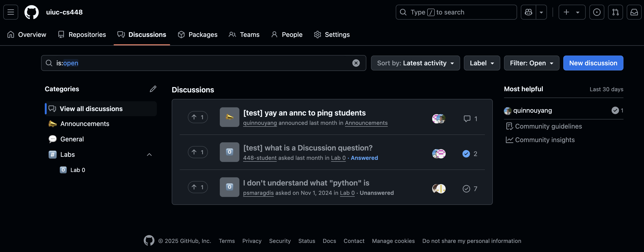Edit categories with the pencil icon
The image size is (644, 252).
(153, 89)
